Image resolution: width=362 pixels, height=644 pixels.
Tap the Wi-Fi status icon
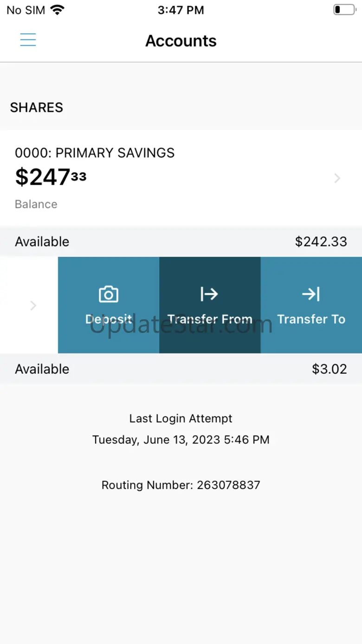(x=58, y=10)
